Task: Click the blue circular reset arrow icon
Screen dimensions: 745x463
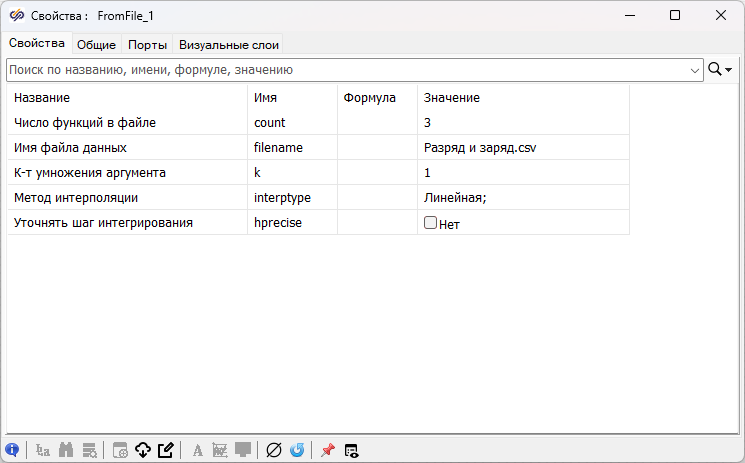Action: coord(297,451)
